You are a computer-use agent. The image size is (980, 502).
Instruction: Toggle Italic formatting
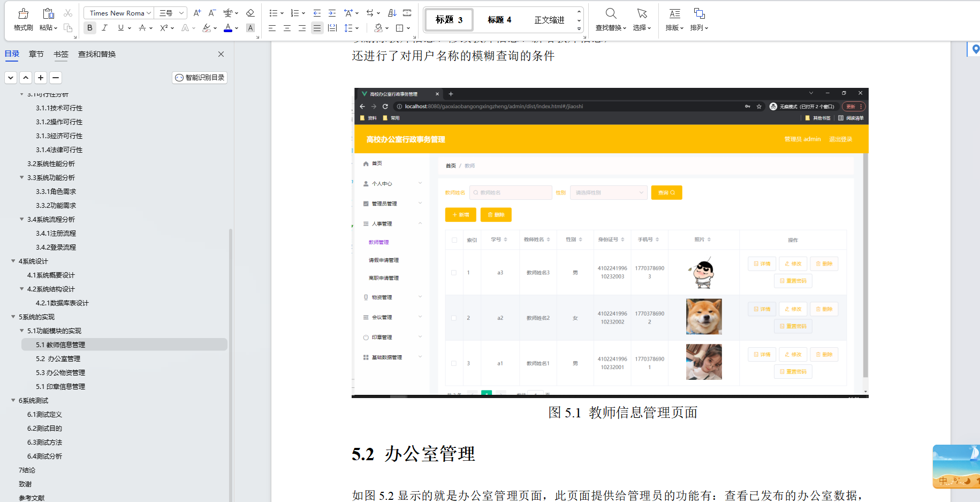105,28
